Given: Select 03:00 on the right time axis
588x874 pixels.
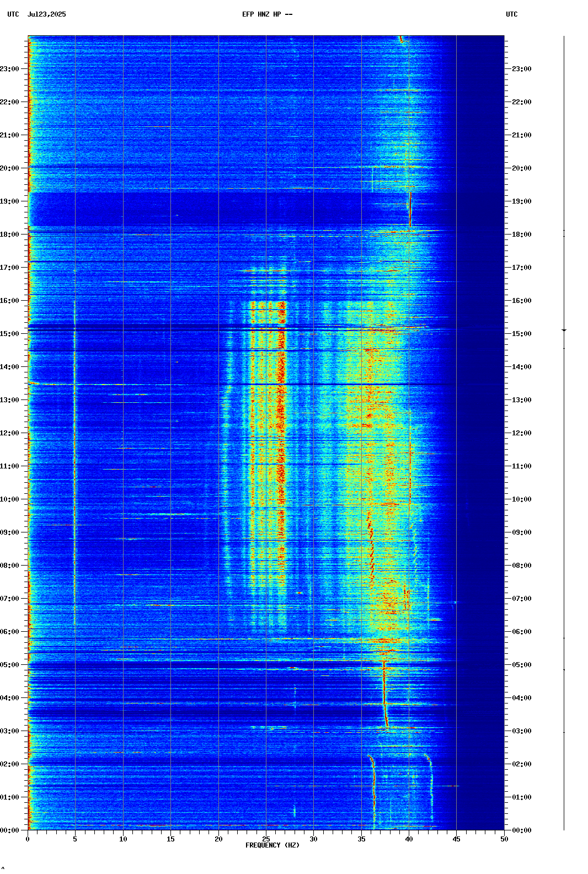Looking at the screenshot, I should 522,731.
